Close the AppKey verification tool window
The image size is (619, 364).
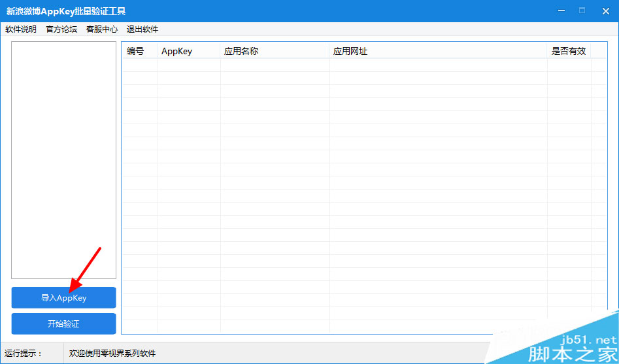coord(605,11)
